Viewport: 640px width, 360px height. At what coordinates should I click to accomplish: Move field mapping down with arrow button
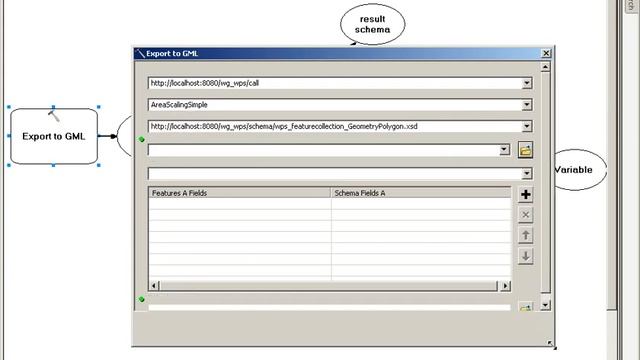pos(525,256)
